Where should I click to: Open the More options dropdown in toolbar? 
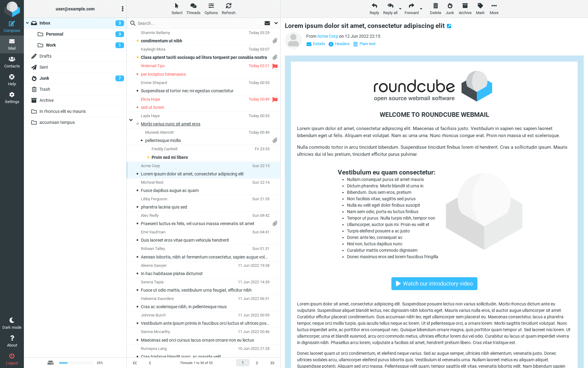pos(494,8)
